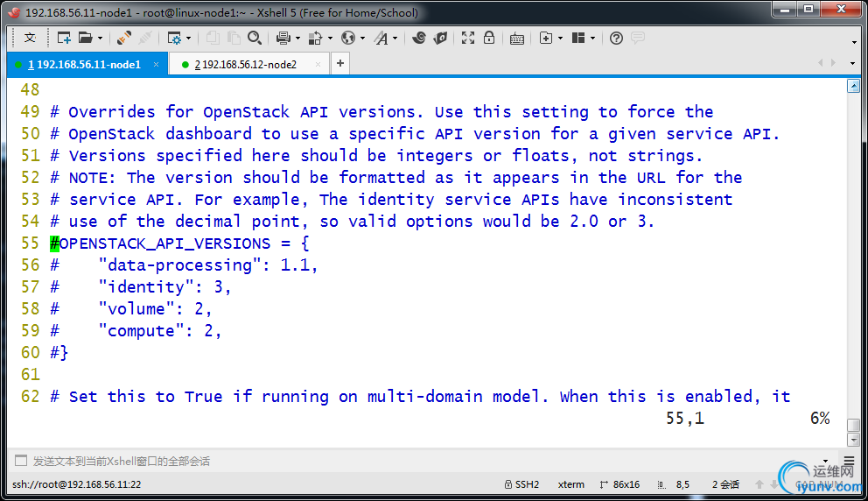The image size is (868, 501).
Task: Create a new session with toolbar icon
Action: [64, 38]
